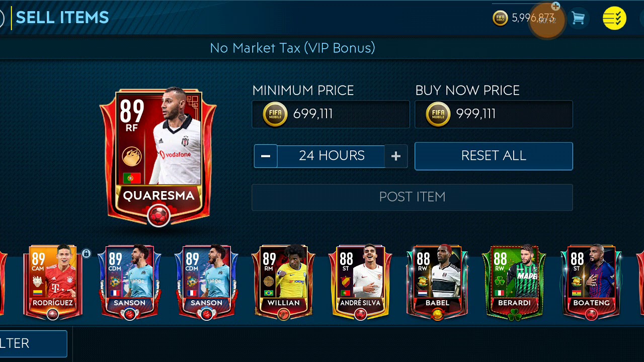Select the Babel 88 RW card
The image size is (644, 362).
[x=437, y=283]
